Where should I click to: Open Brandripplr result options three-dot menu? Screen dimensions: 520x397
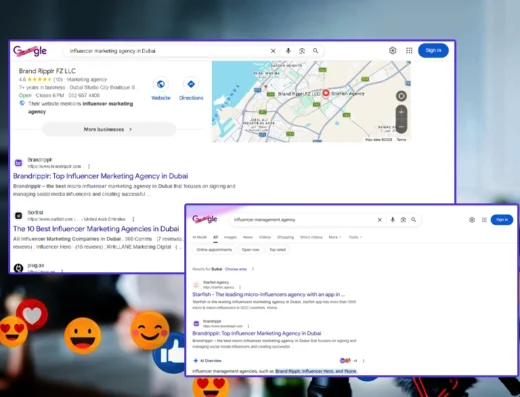[x=89, y=166]
